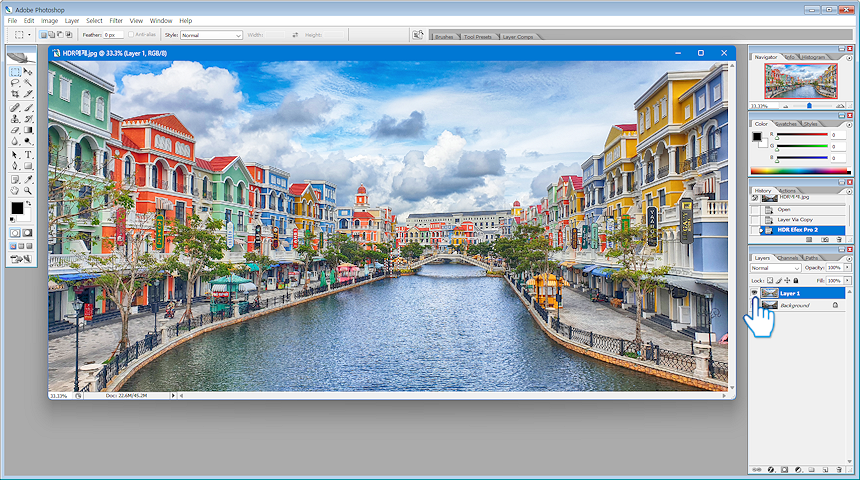Select the Eyedropper tool
This screenshot has height=480, width=860.
coord(28,179)
